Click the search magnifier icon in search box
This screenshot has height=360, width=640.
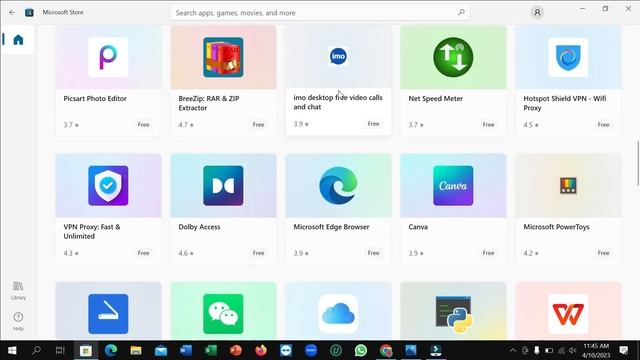click(x=461, y=12)
